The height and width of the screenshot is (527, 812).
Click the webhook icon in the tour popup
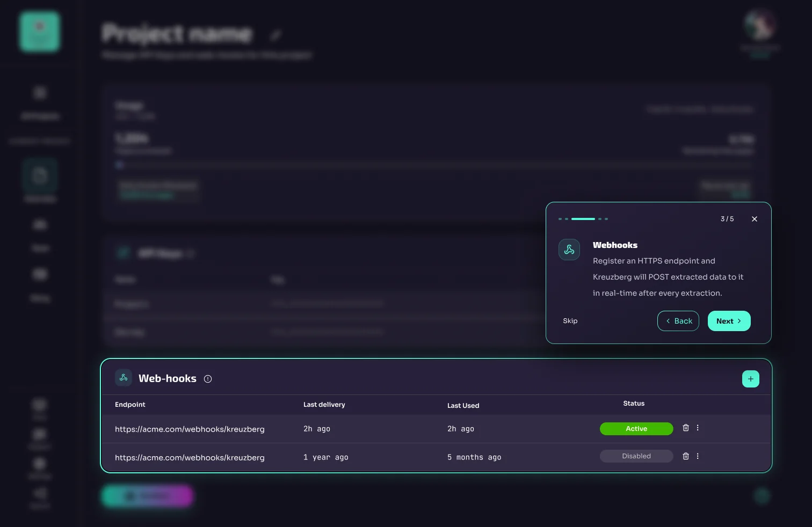[x=569, y=250]
